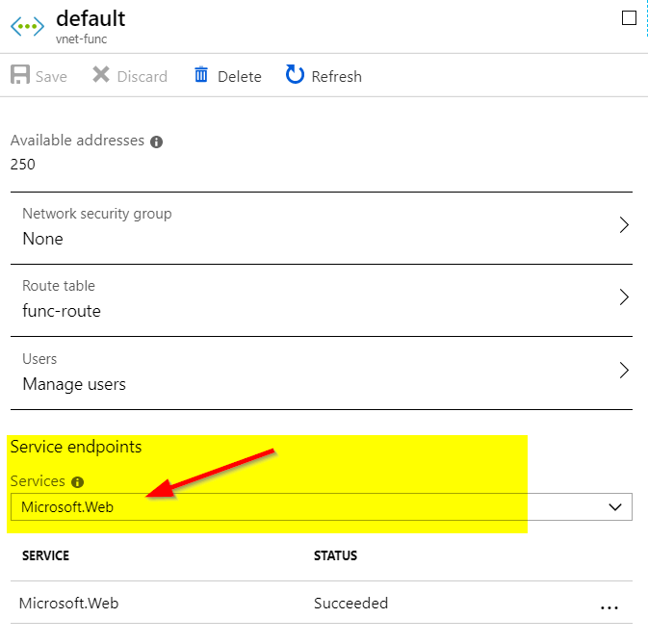
Task: Click the STATUS column header
Action: pos(335,555)
